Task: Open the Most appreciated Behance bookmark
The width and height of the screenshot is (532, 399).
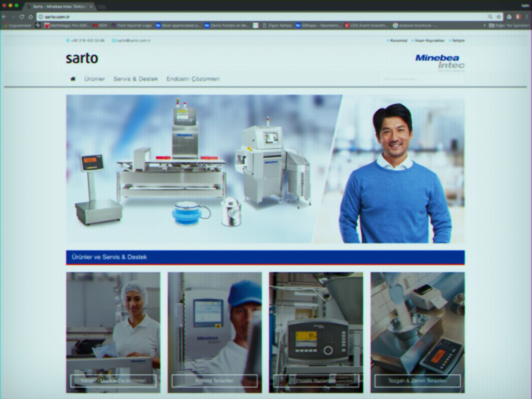Action: coord(179,26)
